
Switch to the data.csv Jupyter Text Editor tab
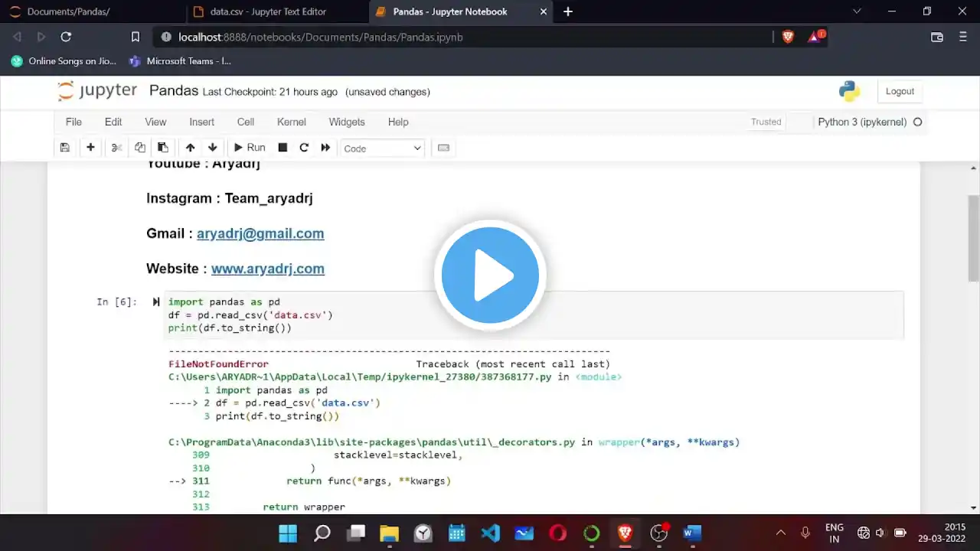pyautogui.click(x=276, y=11)
